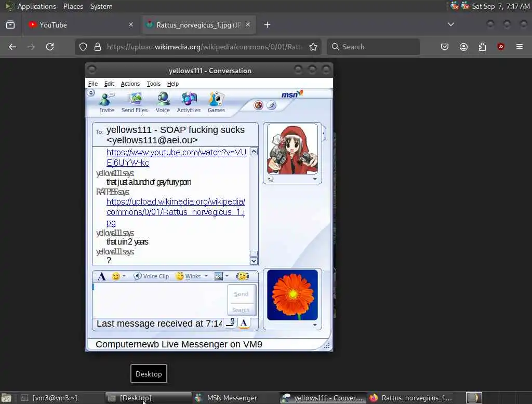Image resolution: width=532 pixels, height=404 pixels.
Task: Click the site security padlock icon
Action: [x=98, y=47]
